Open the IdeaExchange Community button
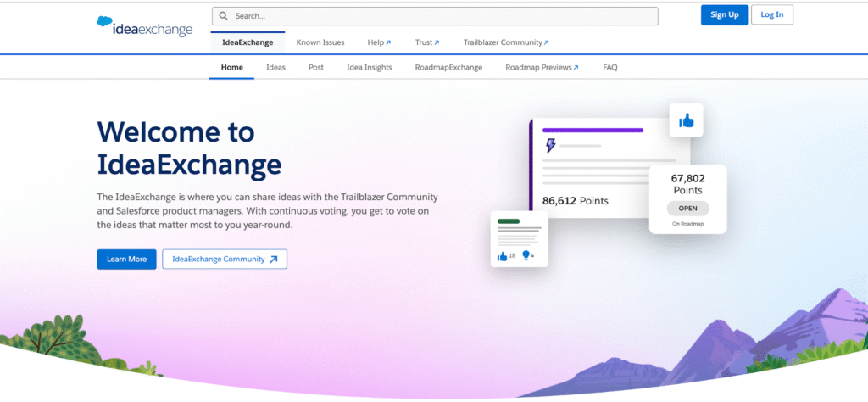Image resolution: width=868 pixels, height=402 pixels. click(225, 260)
